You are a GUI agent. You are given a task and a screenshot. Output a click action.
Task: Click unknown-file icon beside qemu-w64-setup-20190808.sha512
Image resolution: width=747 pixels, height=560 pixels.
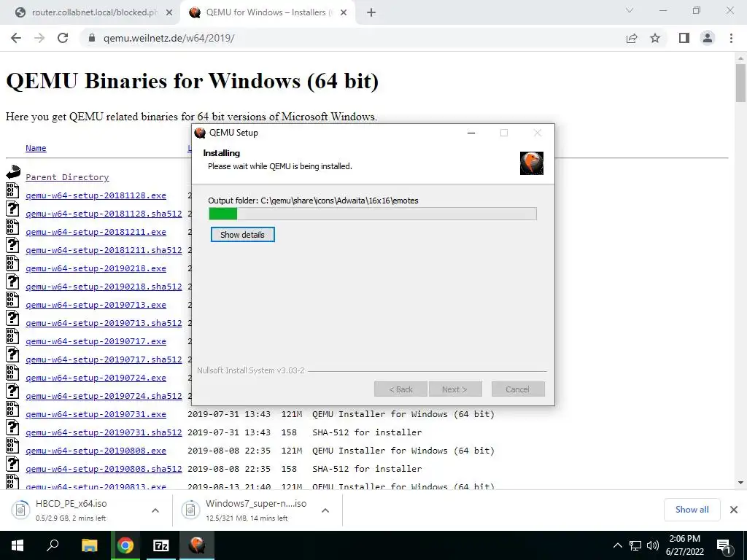point(12,464)
